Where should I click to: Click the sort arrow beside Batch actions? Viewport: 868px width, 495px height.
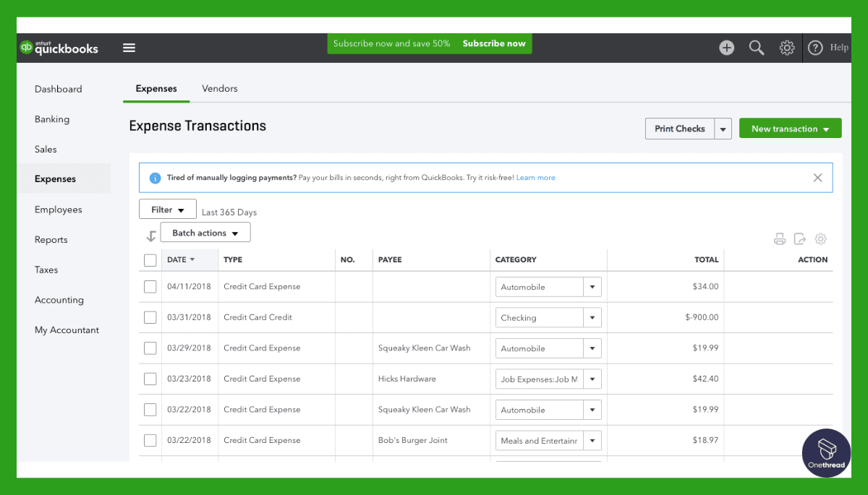tap(150, 236)
